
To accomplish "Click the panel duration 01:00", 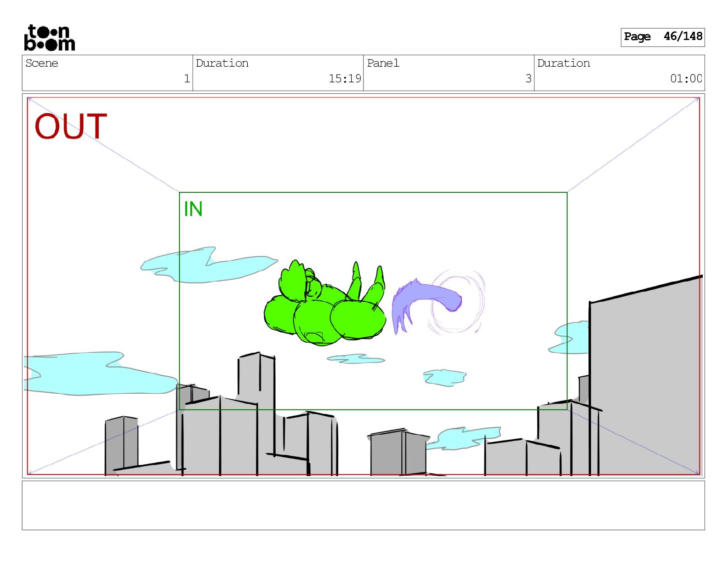I will coord(686,79).
